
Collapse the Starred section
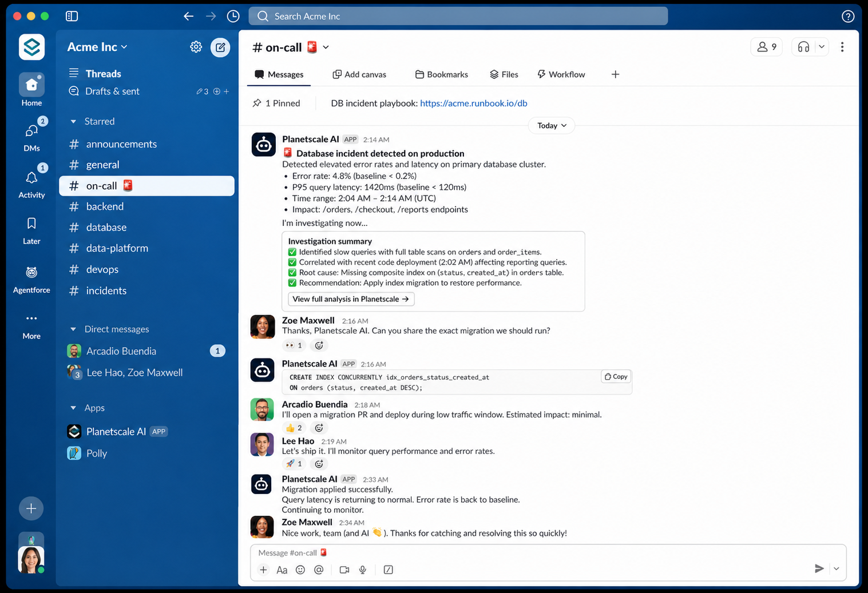coord(73,121)
